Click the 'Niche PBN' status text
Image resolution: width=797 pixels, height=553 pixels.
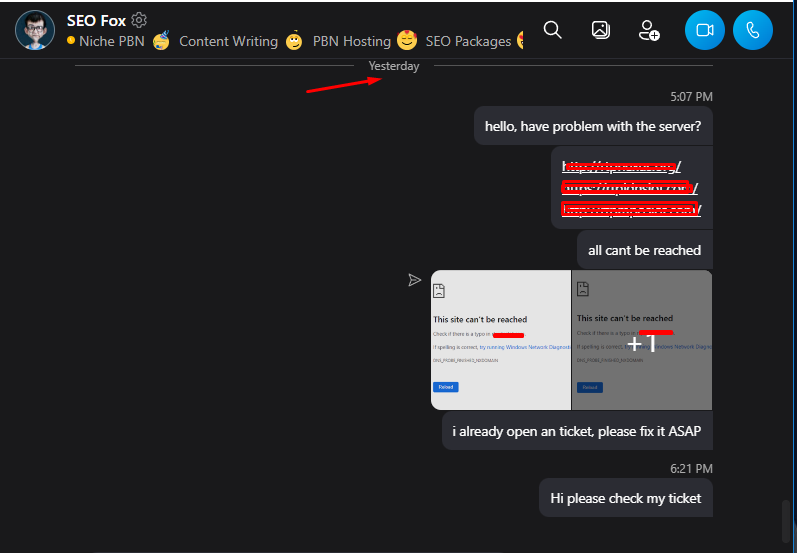coord(112,41)
